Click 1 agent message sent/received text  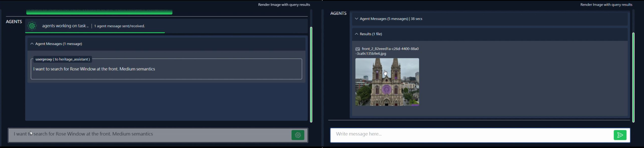pos(120,26)
